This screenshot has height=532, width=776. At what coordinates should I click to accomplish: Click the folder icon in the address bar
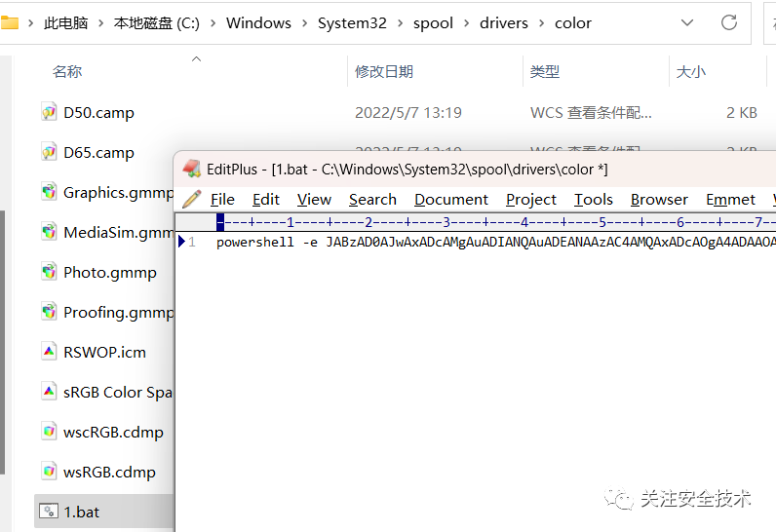(x=9, y=22)
